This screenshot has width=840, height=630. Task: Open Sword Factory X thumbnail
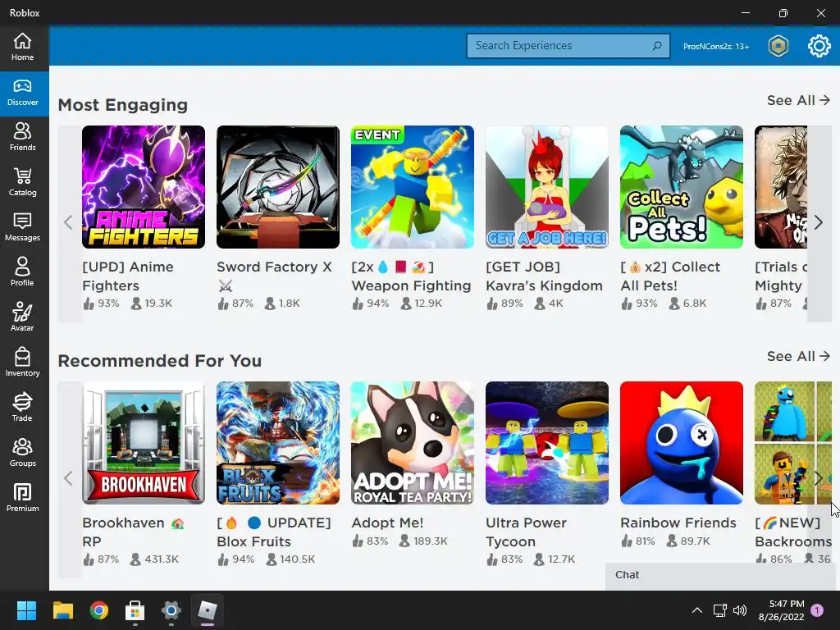click(x=278, y=187)
